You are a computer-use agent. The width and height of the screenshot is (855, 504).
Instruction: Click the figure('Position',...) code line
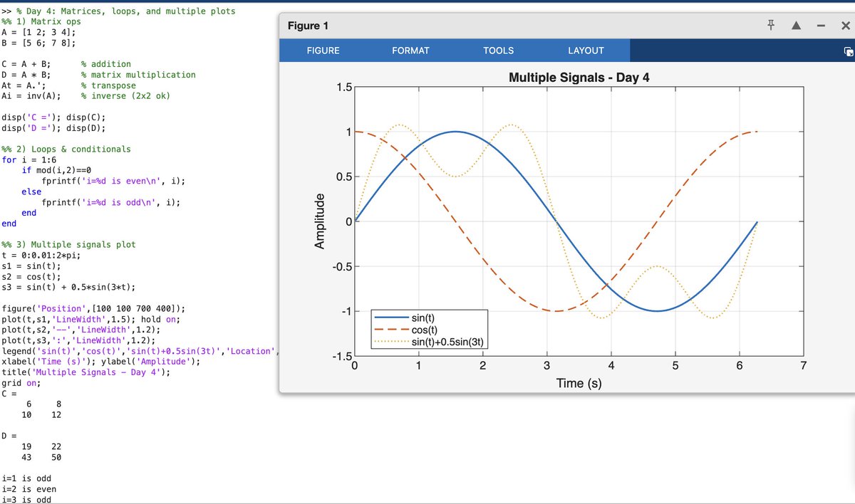pos(95,309)
